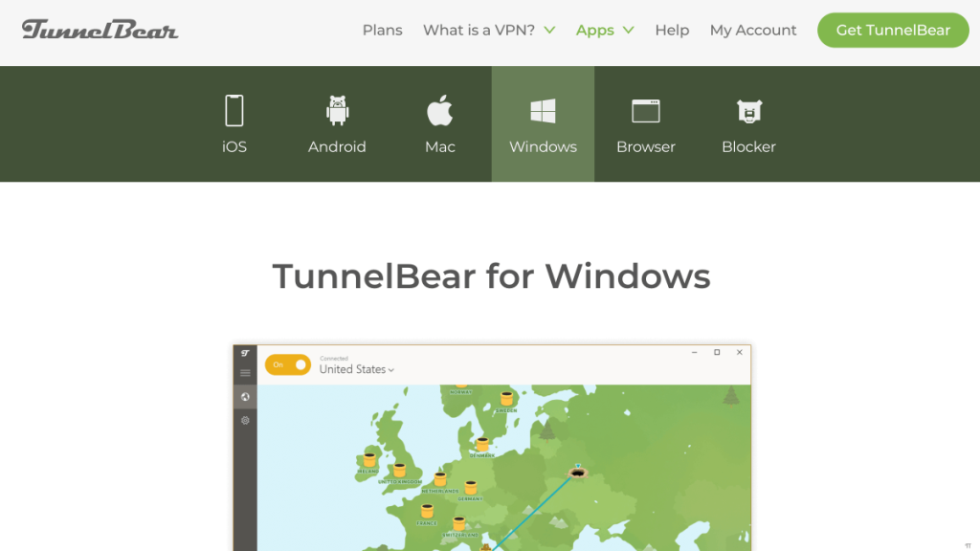The image size is (980, 551).
Task: Select the Windows logo icon
Action: pyautogui.click(x=543, y=111)
